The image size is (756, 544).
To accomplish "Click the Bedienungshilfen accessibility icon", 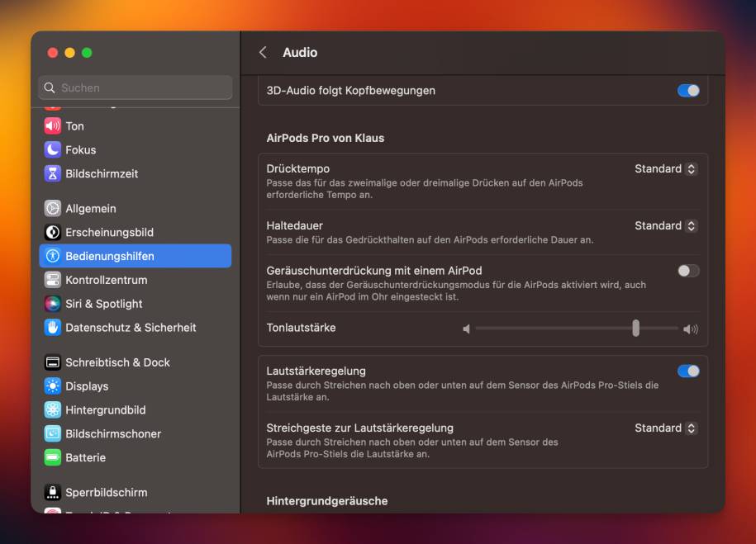I will pyautogui.click(x=53, y=256).
